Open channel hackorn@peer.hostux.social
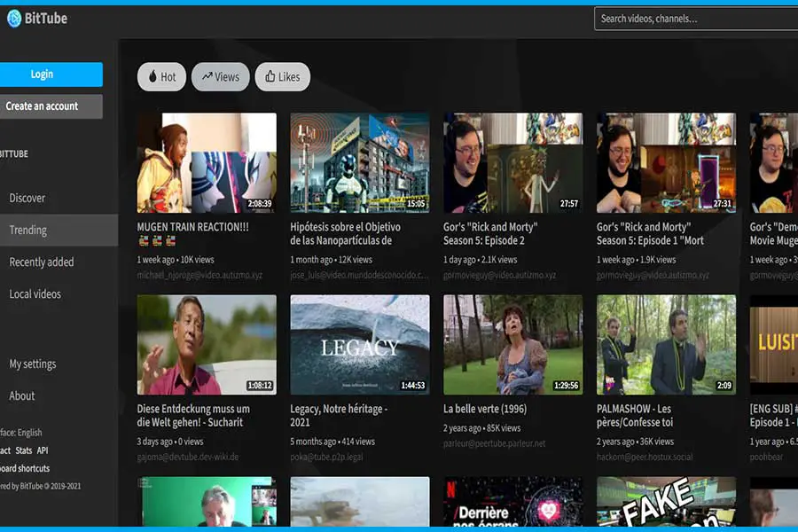 click(645, 458)
